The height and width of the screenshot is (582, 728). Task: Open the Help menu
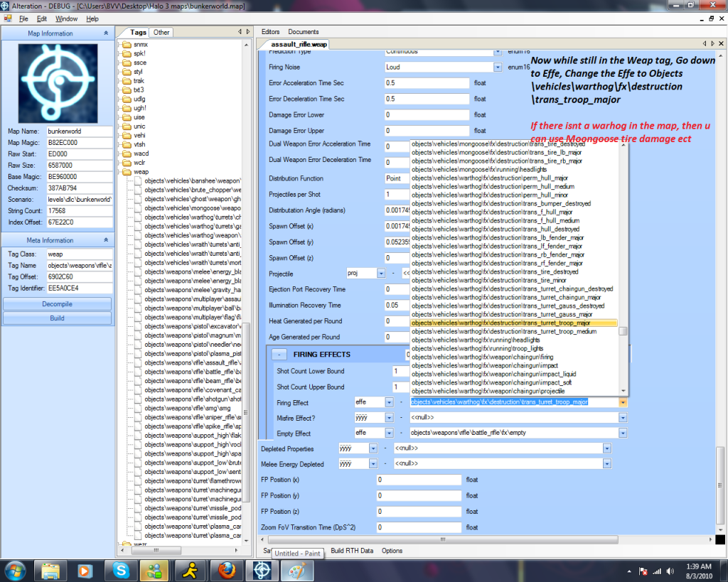coord(92,19)
